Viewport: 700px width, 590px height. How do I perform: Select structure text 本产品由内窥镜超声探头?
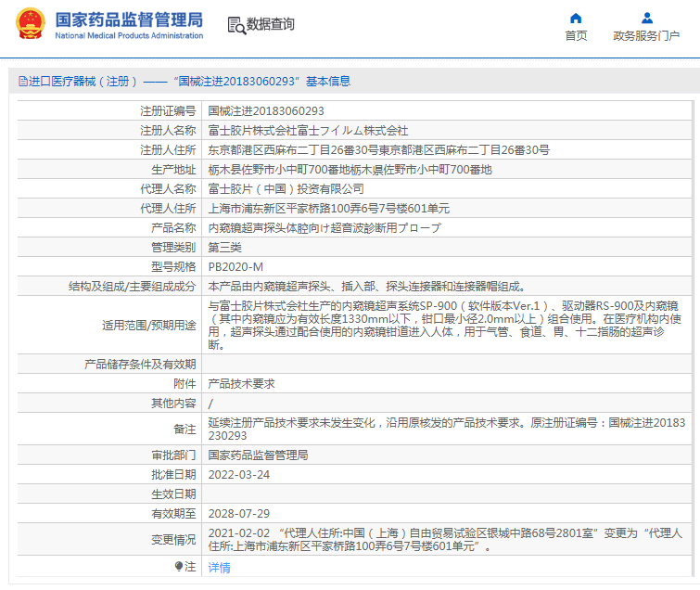(x=367, y=287)
